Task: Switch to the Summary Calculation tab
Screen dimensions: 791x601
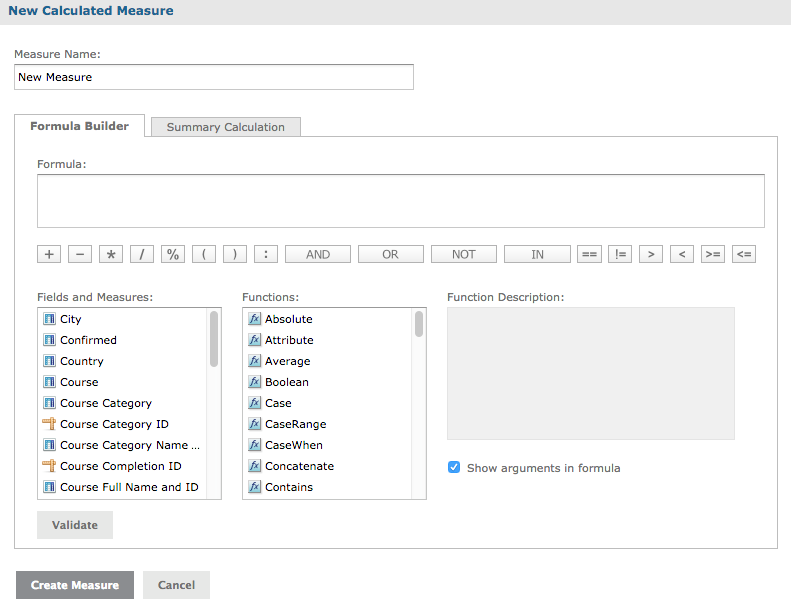Action: coord(225,127)
